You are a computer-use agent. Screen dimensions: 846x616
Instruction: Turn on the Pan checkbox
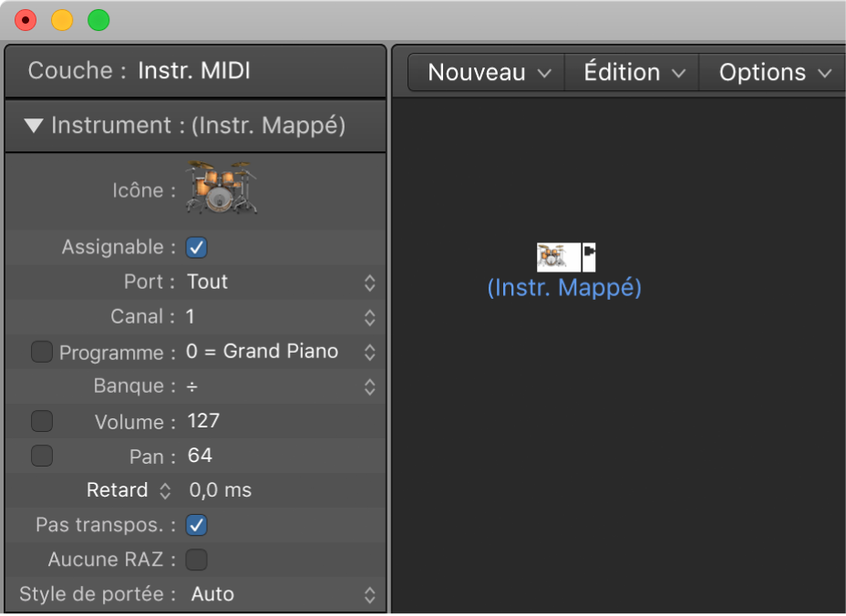(x=42, y=456)
